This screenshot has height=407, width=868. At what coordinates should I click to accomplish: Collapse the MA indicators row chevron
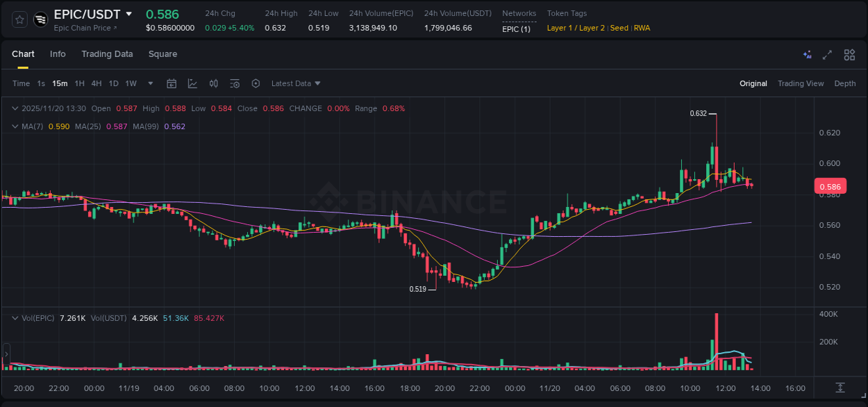click(x=15, y=126)
